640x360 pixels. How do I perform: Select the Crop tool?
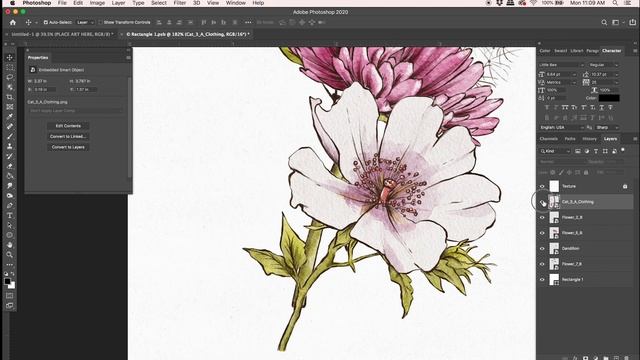(9, 97)
